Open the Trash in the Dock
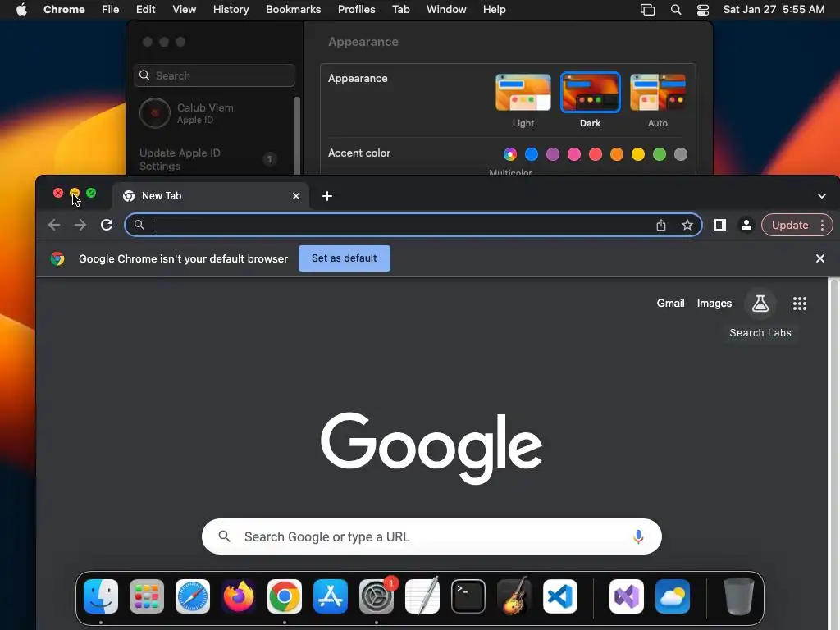This screenshot has height=630, width=840. (x=739, y=596)
